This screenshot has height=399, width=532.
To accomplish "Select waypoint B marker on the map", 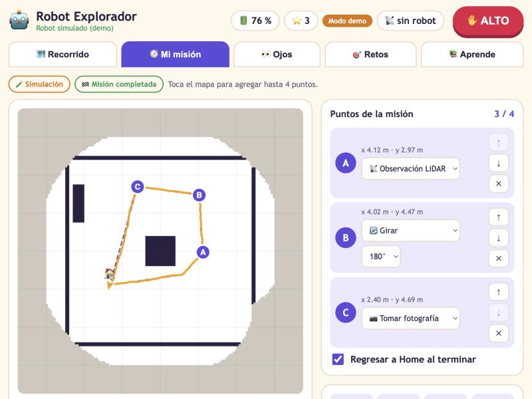I will [199, 195].
